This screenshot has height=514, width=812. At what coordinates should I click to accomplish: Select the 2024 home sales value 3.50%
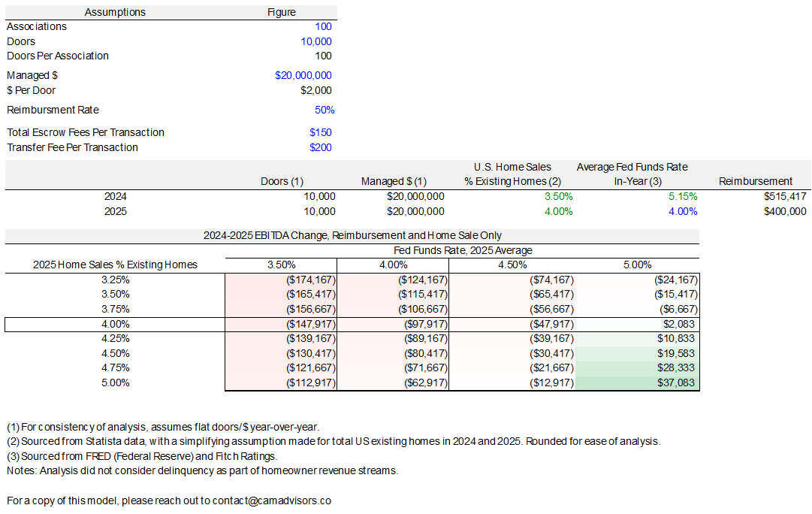point(558,196)
